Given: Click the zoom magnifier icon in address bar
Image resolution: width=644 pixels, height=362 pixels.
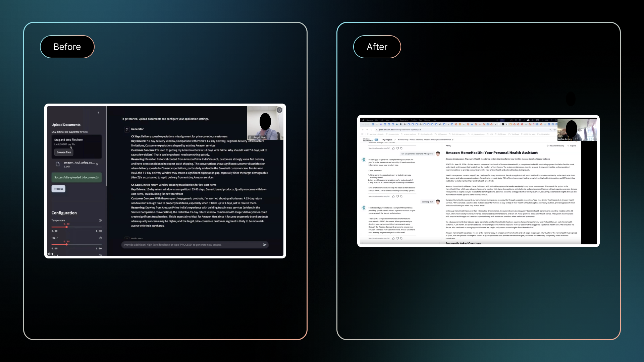Looking at the screenshot, I should click(550, 130).
